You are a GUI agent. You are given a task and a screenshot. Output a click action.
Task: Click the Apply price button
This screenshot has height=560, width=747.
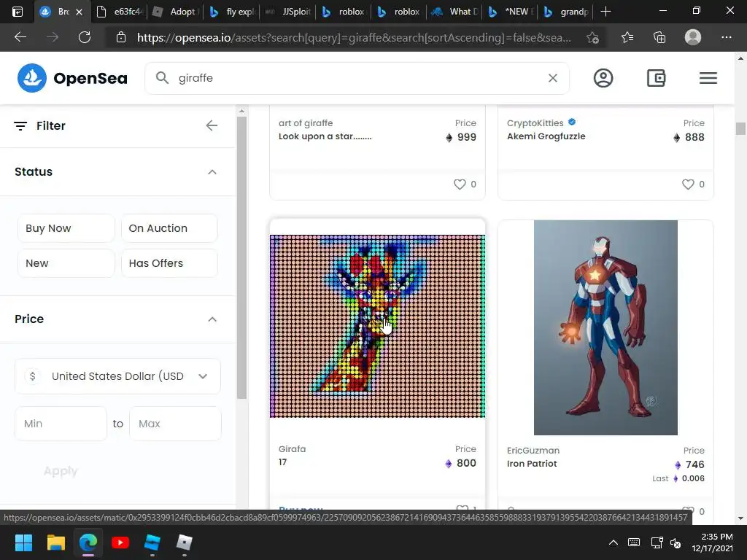(61, 471)
